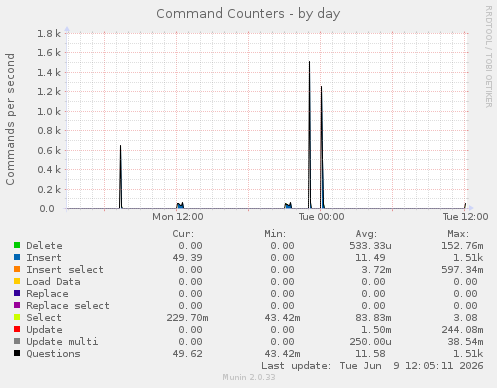497x388 pixels.
Task: Click Update multi average value 250.00u
Action: (370, 342)
